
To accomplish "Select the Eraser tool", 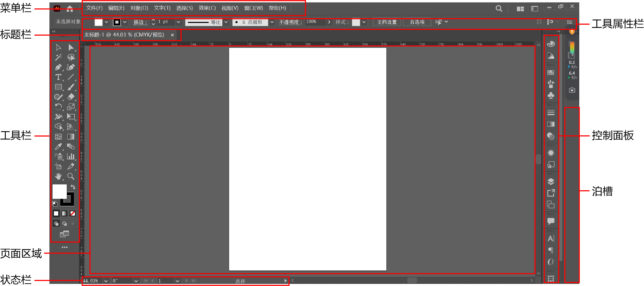I will coord(71,97).
